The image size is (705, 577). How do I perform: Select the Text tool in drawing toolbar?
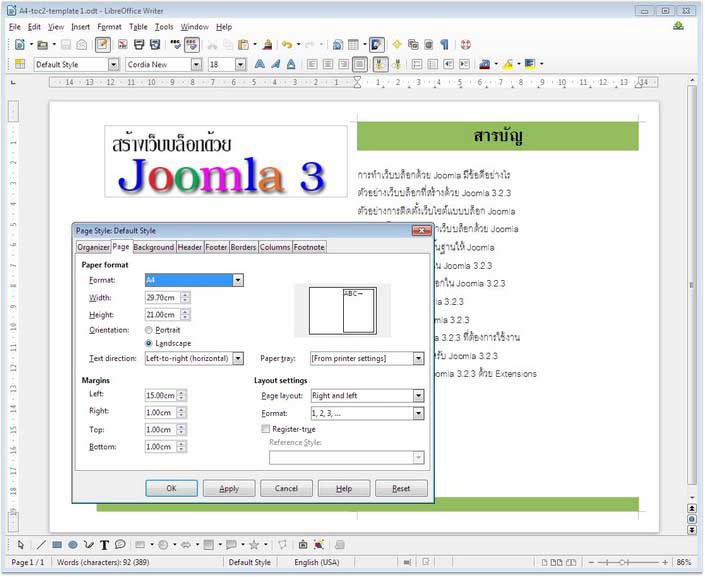point(104,545)
